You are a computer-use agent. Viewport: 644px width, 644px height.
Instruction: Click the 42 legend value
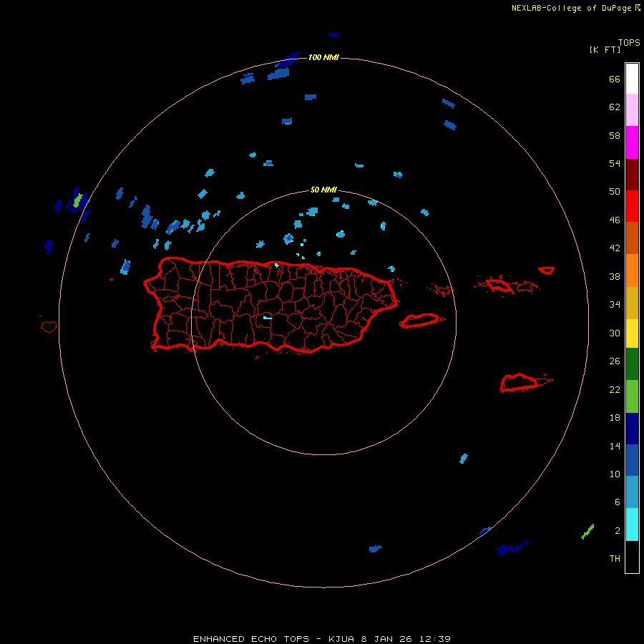615,248
